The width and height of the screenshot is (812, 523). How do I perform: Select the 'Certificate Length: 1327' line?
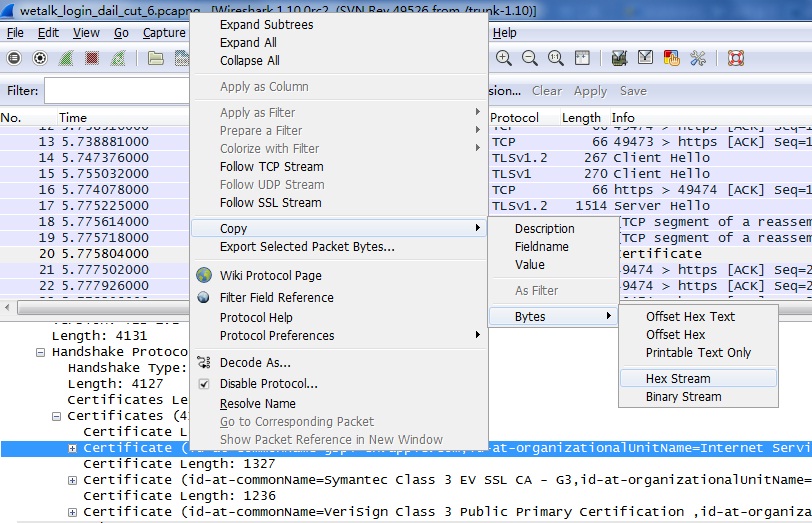(179, 464)
